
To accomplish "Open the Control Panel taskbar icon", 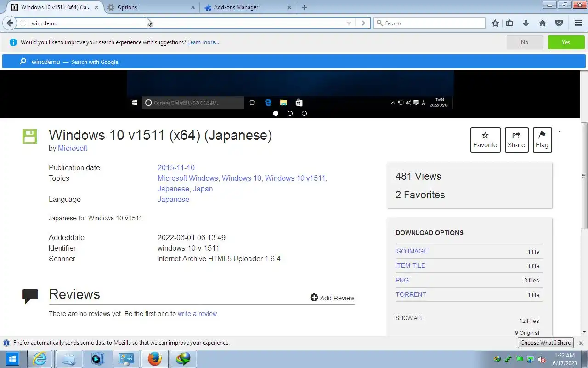I will (126, 359).
